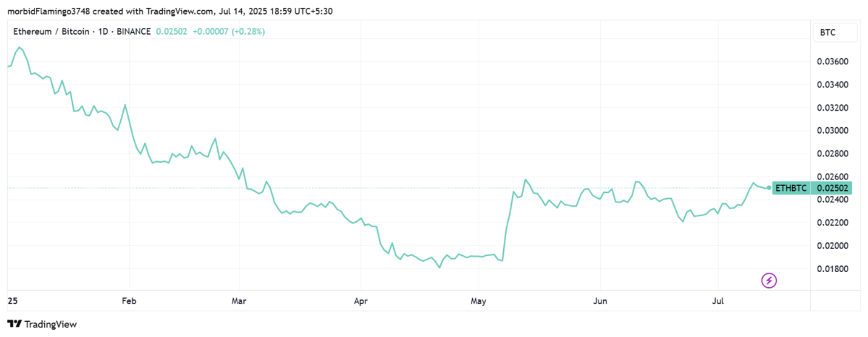Click the BINANCE exchange name
This screenshot has height=337, width=868.
click(135, 32)
